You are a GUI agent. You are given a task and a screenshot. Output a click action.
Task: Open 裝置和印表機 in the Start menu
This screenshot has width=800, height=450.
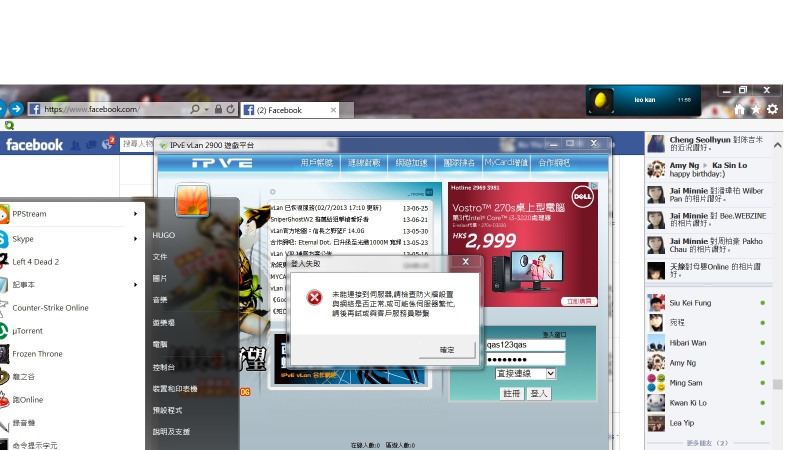(174, 389)
